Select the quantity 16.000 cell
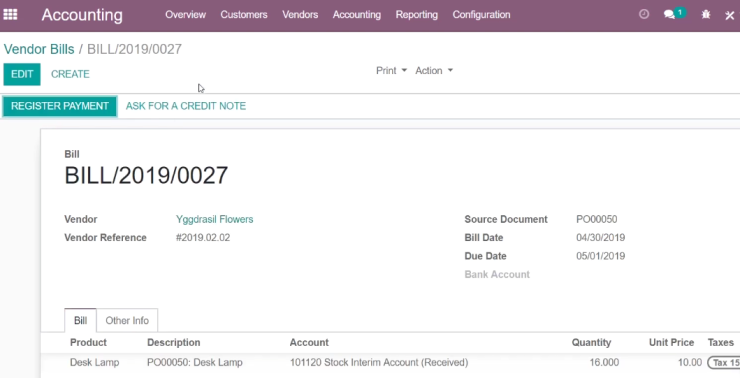740x378 pixels. 604,363
